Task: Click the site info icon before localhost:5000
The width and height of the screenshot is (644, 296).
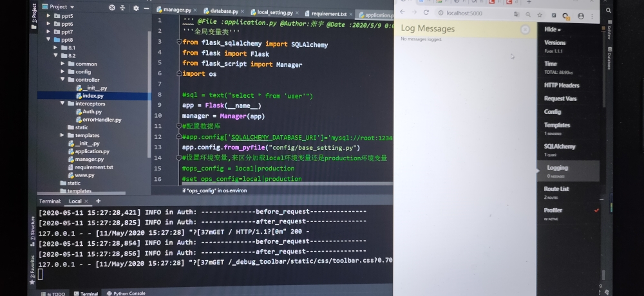Action: click(x=440, y=13)
